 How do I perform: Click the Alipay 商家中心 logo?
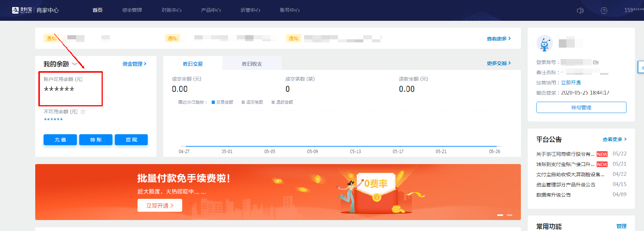tap(35, 10)
